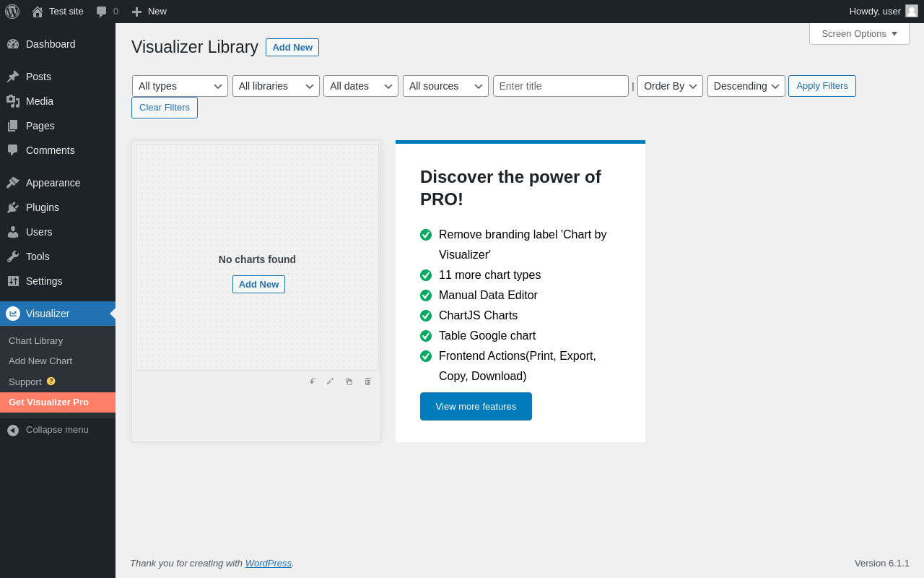Open the Media section in the sidebar
The image size is (924, 578).
pyautogui.click(x=58, y=101)
